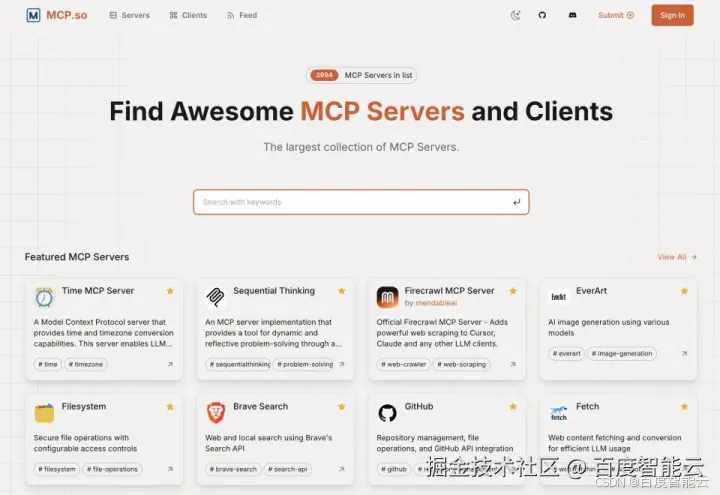Screen dimensions: 720x495
Task: Click the MCP.so logo icon
Action: tap(33, 15)
